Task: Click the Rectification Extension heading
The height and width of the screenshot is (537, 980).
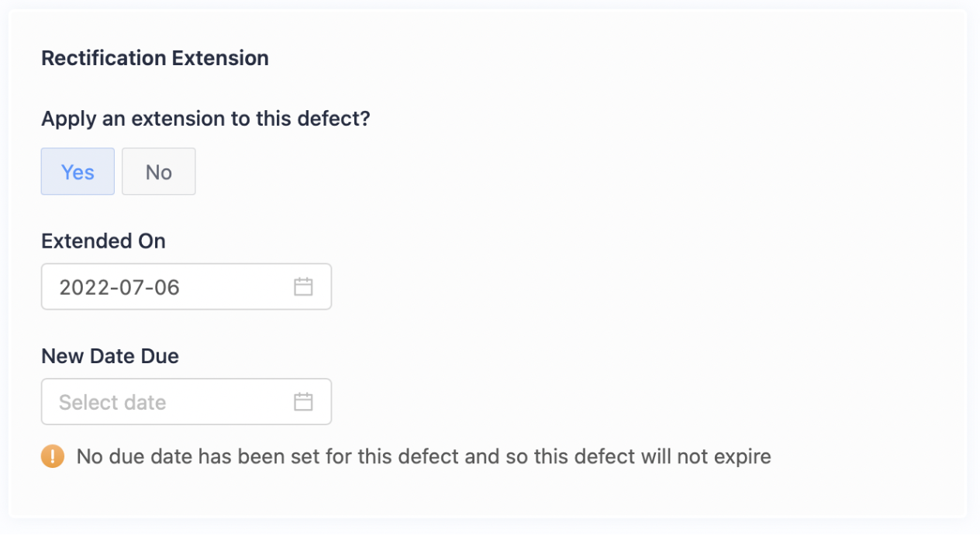Action: (x=155, y=58)
